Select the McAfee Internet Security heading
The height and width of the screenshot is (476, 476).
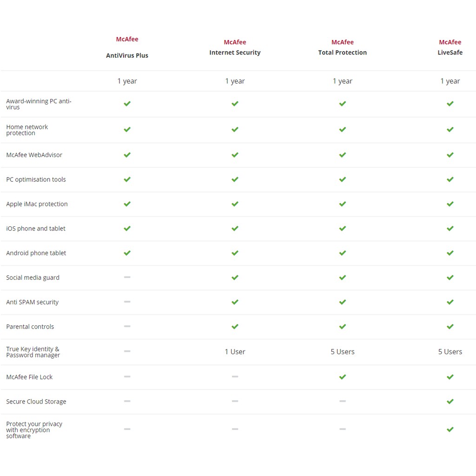235,47
